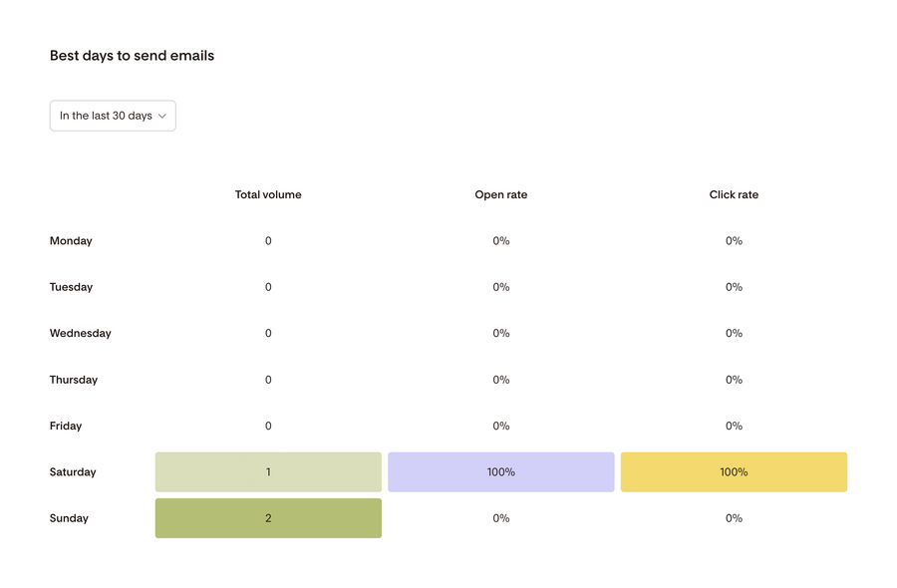Select the Saturday row label
The height and width of the screenshot is (588, 897).
point(73,471)
